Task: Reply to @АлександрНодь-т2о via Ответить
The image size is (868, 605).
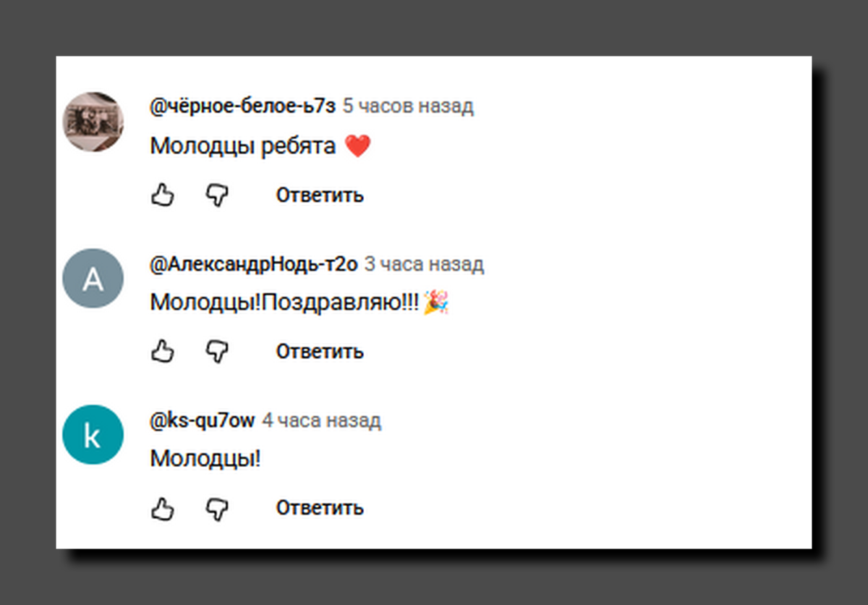Action: pos(320,352)
